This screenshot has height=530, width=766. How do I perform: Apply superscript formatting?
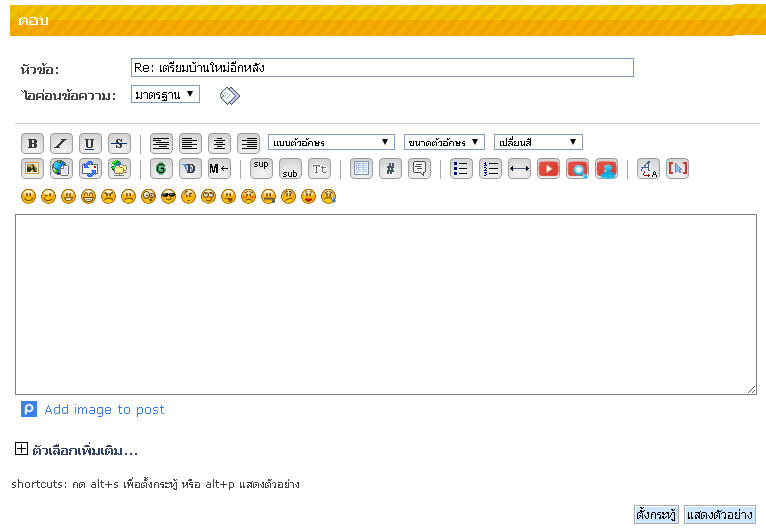[261, 169]
